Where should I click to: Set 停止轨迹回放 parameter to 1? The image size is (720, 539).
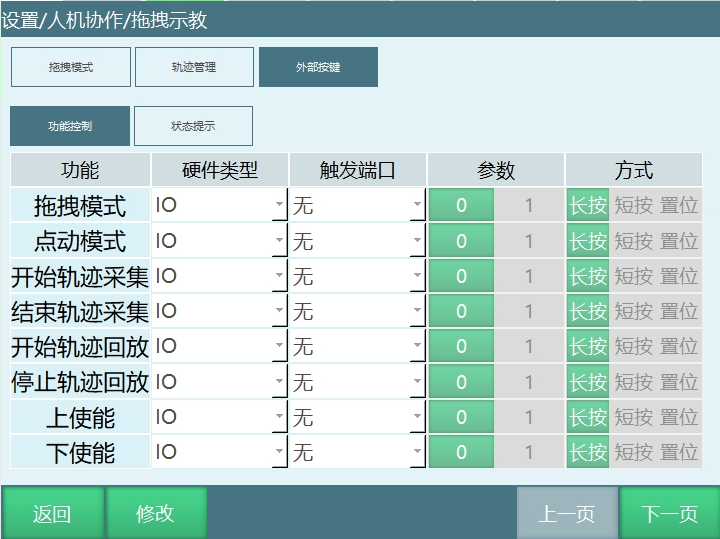(x=529, y=382)
